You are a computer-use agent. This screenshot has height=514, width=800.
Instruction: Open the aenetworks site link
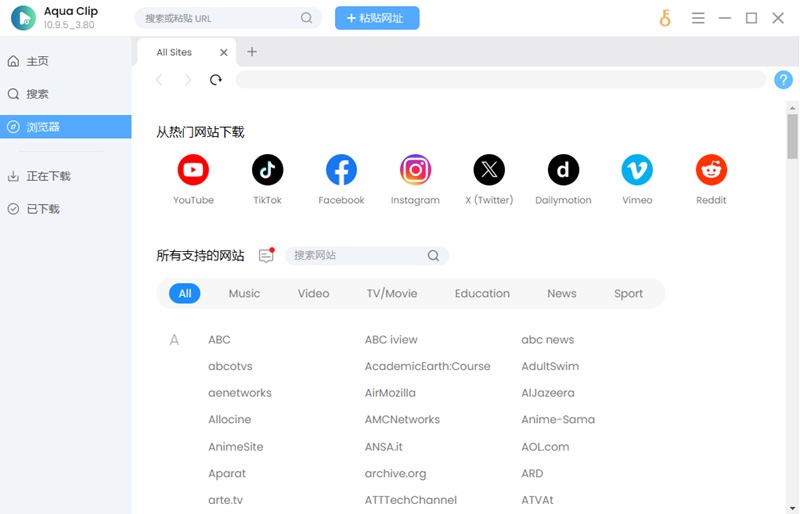[240, 393]
